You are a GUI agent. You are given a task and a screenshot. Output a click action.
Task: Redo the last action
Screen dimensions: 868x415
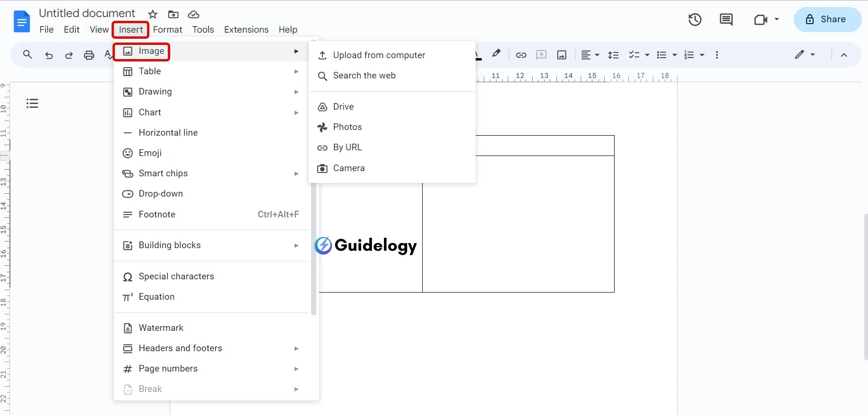point(69,55)
